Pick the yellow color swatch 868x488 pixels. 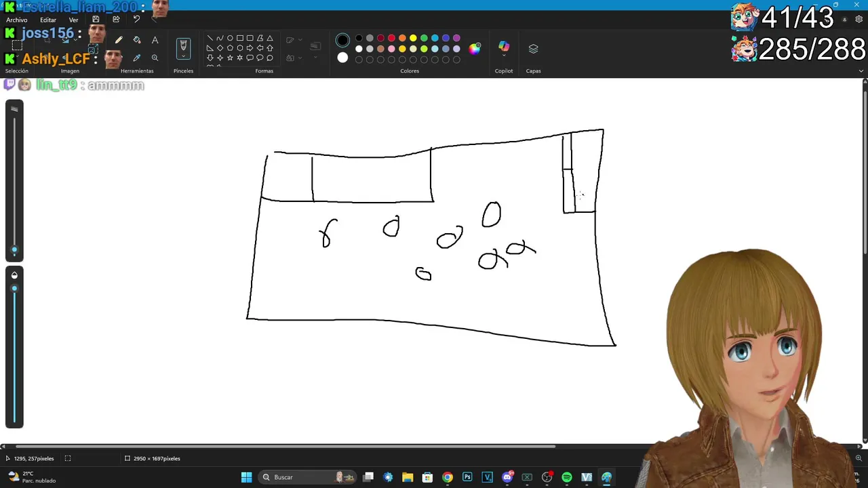click(x=413, y=38)
